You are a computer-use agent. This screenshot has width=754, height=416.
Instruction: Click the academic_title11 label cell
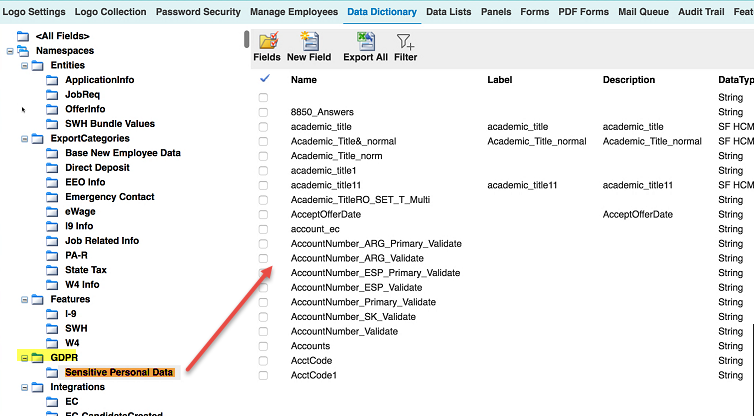[522, 185]
